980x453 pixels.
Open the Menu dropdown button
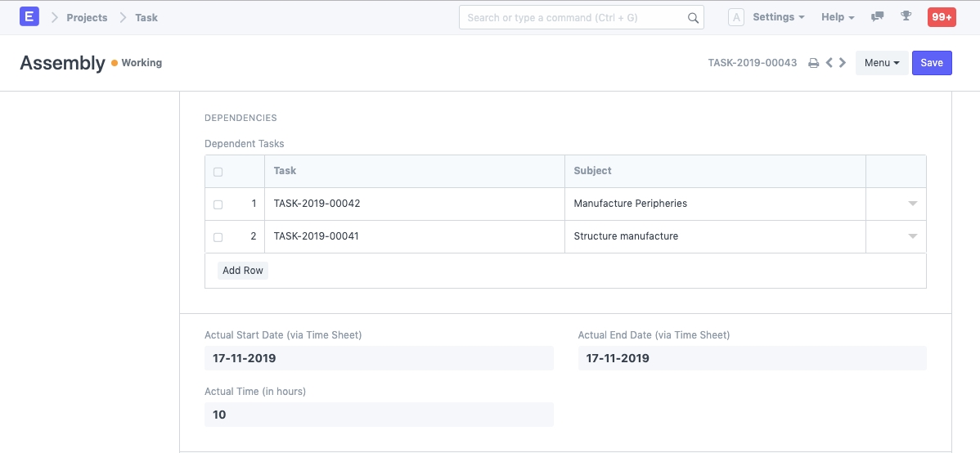tap(881, 63)
